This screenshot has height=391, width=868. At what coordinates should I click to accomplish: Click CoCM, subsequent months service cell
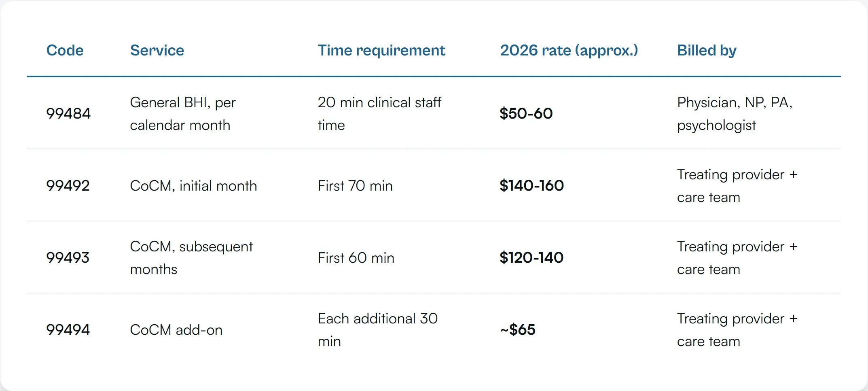click(x=191, y=258)
